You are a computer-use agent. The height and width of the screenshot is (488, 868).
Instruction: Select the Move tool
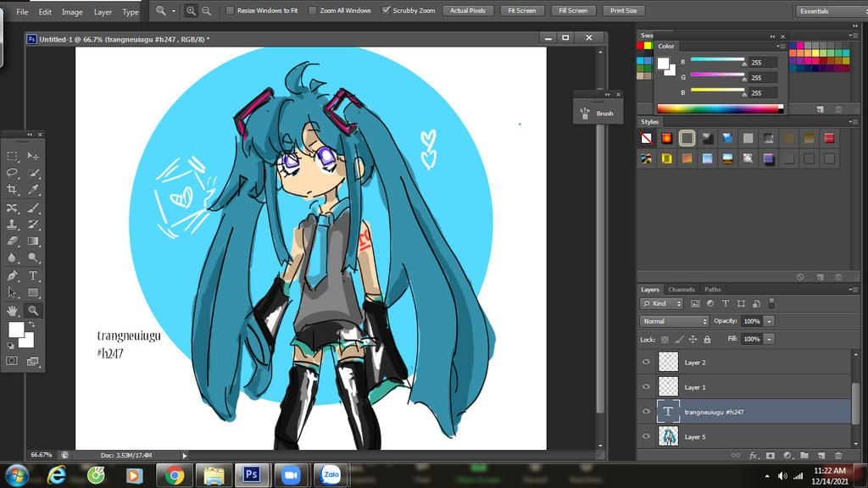[33, 157]
